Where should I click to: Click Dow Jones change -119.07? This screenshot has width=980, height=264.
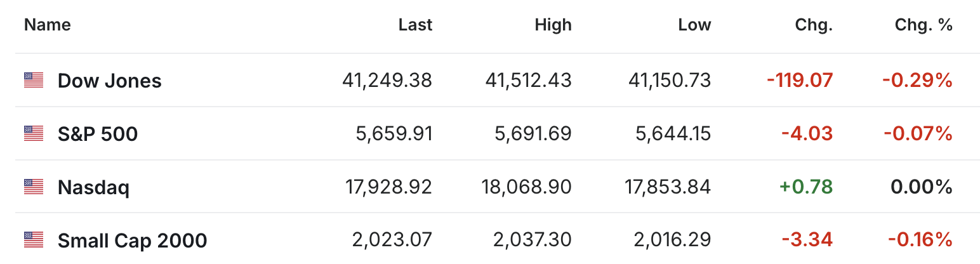coord(800,80)
